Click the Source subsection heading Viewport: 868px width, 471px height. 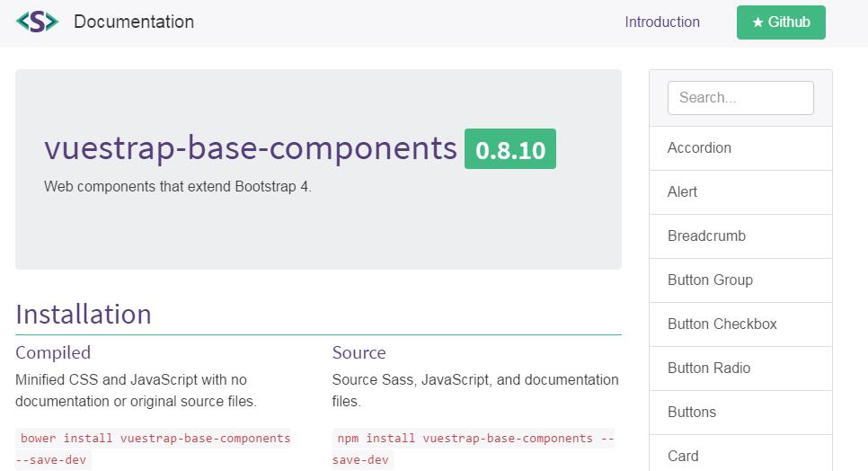click(359, 352)
